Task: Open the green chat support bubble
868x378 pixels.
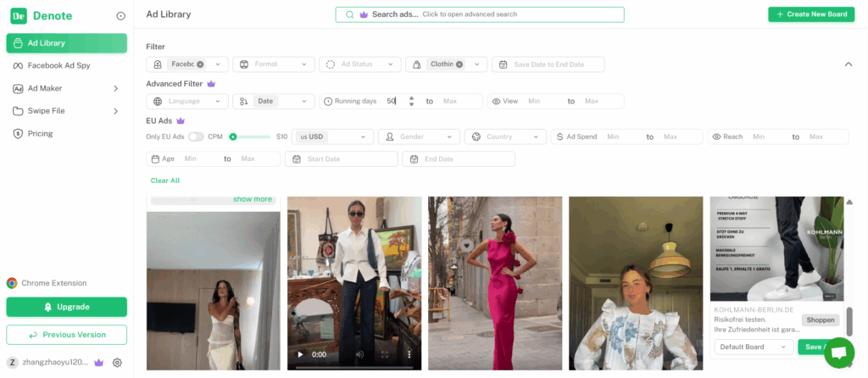Action: pos(839,353)
